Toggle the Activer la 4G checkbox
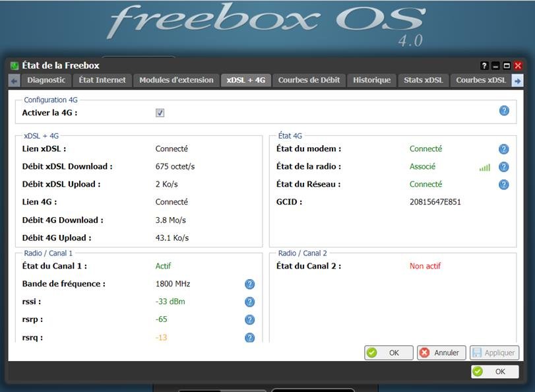This screenshot has width=535, height=392. coord(160,113)
